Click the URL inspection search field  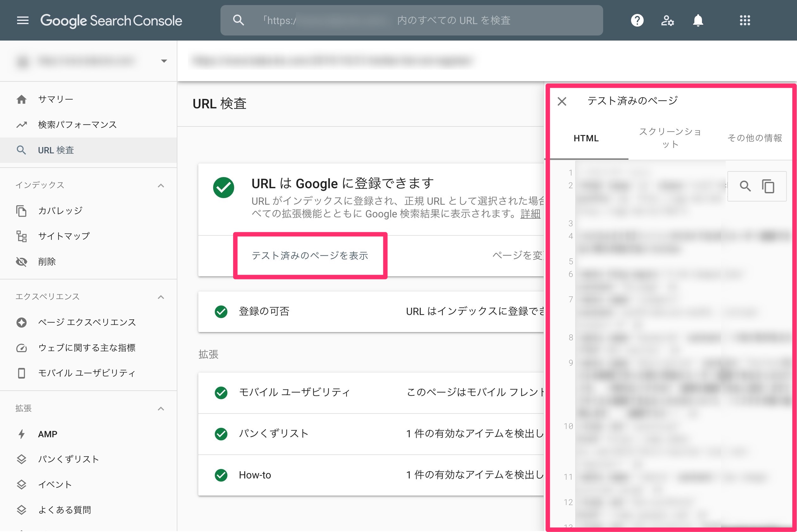pyautogui.click(x=411, y=20)
